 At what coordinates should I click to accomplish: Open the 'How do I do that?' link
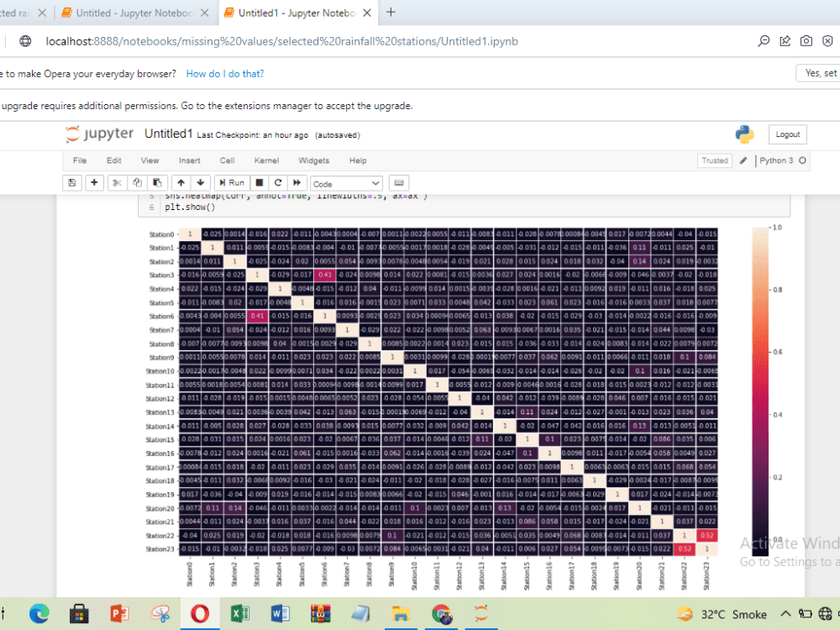point(224,73)
